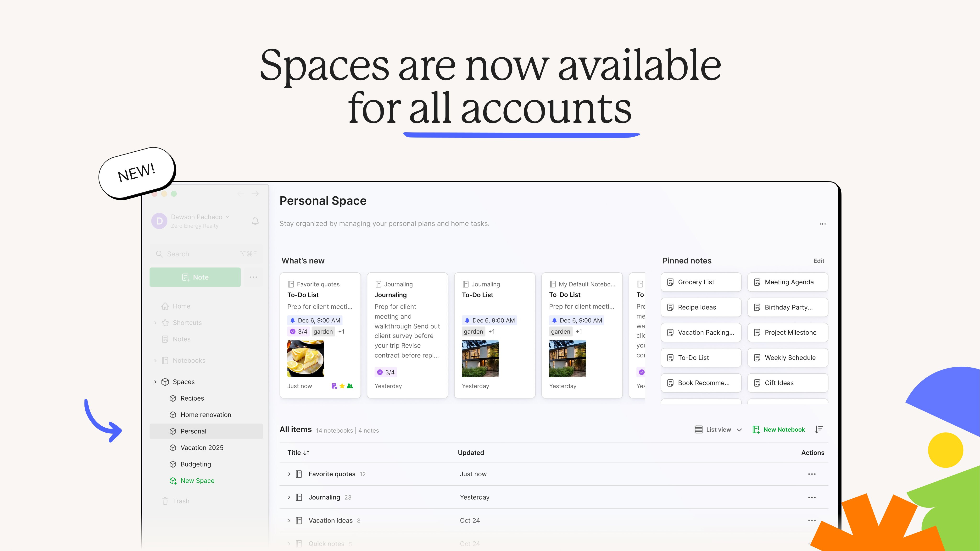Open the Vacation ideas notebook
The image size is (980, 551).
click(x=330, y=521)
